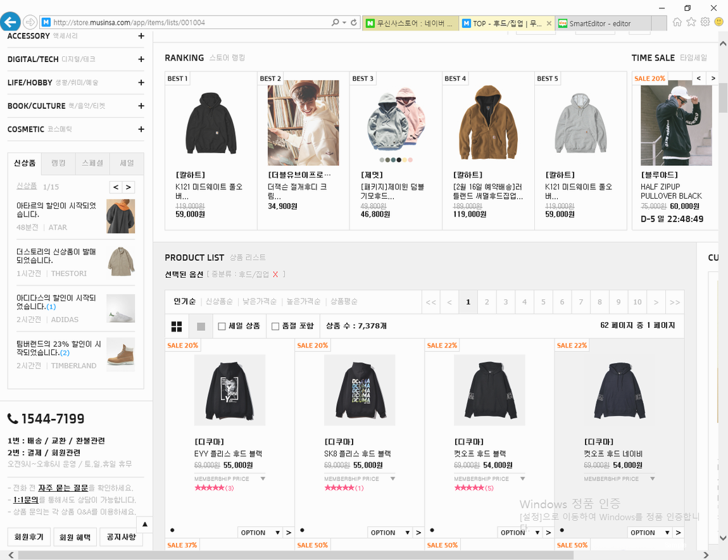The width and height of the screenshot is (728, 560).
Task: Open OPTION dropdown for SK8 플리스 후드 블랙
Action: coord(390,533)
